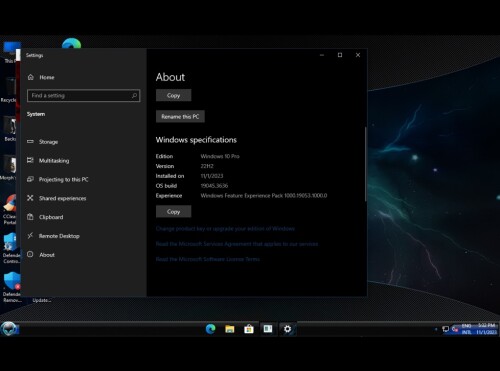Open Microsoft Software License Terms link
Screen dimensions: 500x371
(208, 259)
